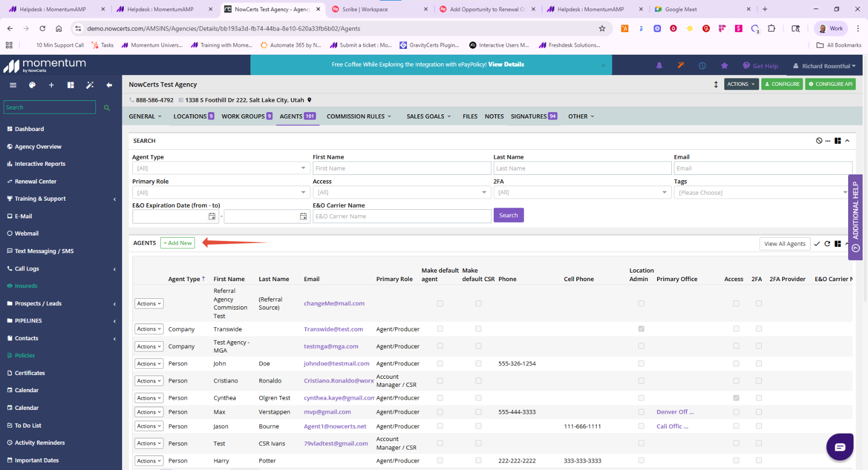
Task: Open johndoe@testmail.com email link
Action: [x=337, y=364]
